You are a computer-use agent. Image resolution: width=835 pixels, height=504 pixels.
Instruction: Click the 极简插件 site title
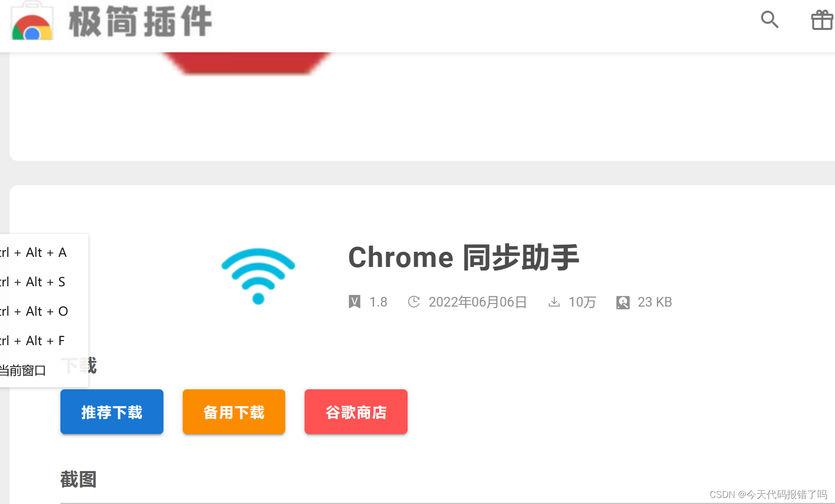coord(141,21)
